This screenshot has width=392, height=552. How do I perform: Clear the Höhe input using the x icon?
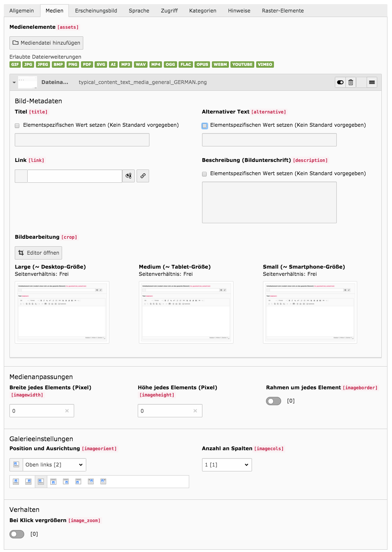(195, 411)
